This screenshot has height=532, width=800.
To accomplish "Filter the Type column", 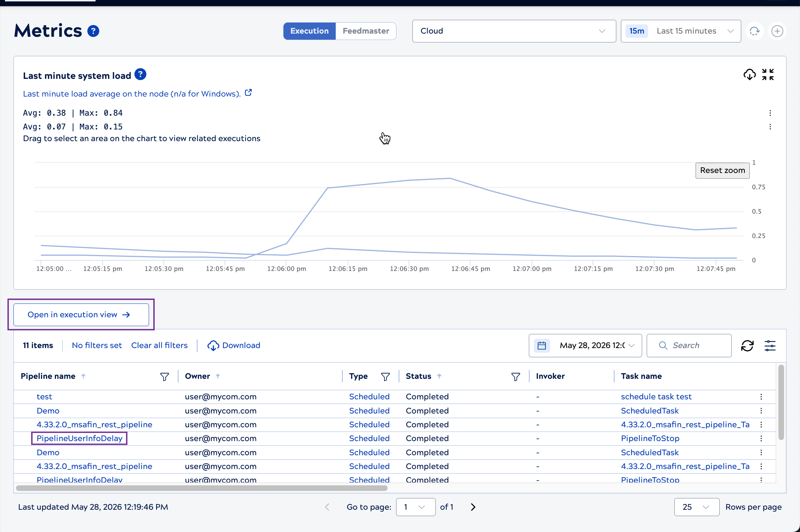I will tap(385, 377).
